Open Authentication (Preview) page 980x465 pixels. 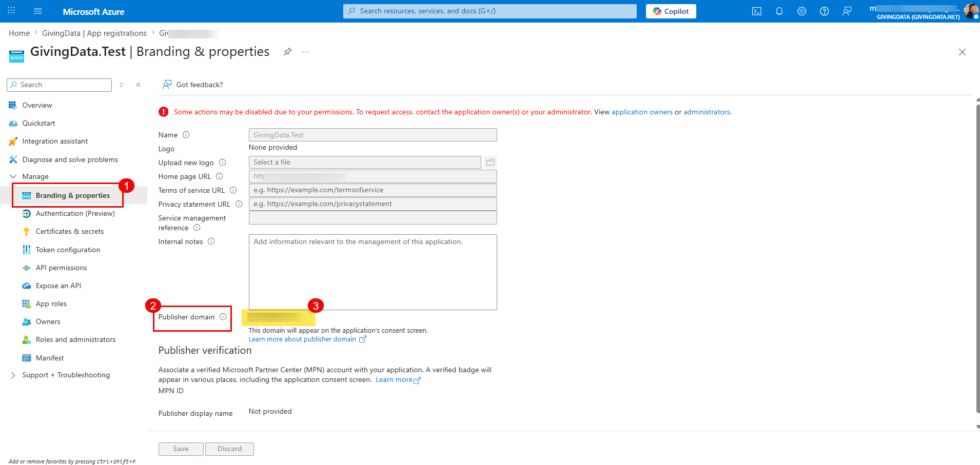tap(75, 213)
